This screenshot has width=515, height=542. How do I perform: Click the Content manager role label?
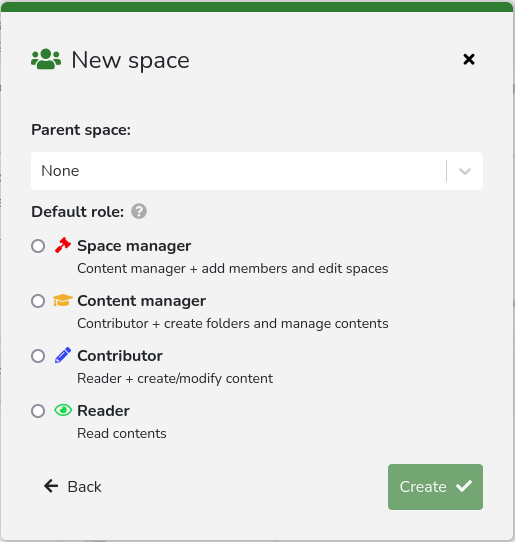tap(142, 301)
